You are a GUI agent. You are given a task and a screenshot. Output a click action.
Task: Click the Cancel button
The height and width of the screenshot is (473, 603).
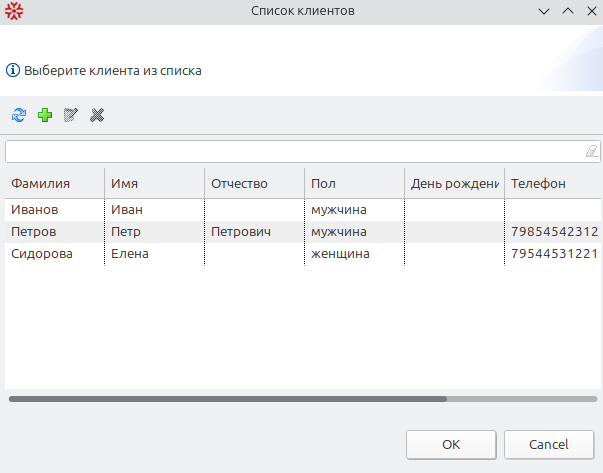coord(549,445)
